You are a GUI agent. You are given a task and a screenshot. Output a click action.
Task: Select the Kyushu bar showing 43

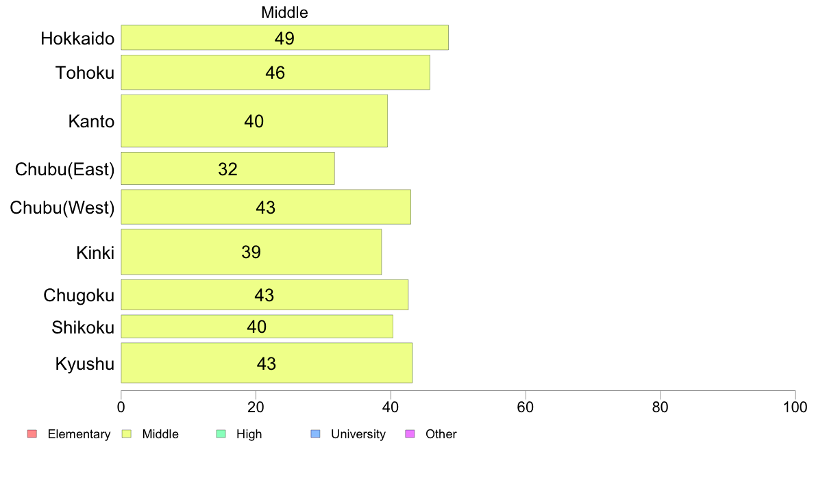(267, 363)
